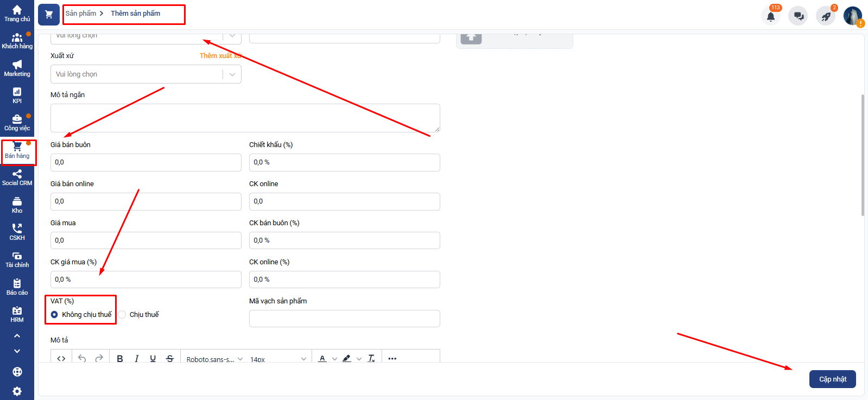The height and width of the screenshot is (400, 868).
Task: Toggle strikethrough formatting in editor
Action: [170, 358]
